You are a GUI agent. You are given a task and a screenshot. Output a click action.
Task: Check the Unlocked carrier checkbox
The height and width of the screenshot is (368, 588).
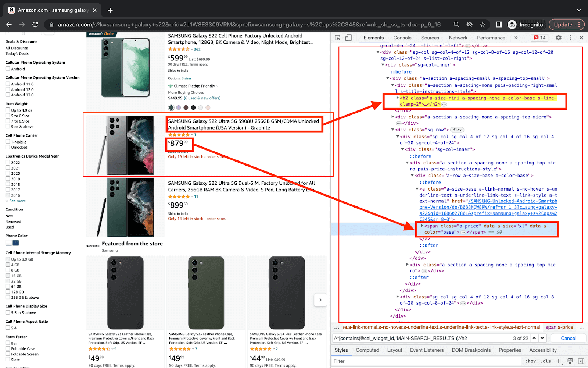(8, 147)
